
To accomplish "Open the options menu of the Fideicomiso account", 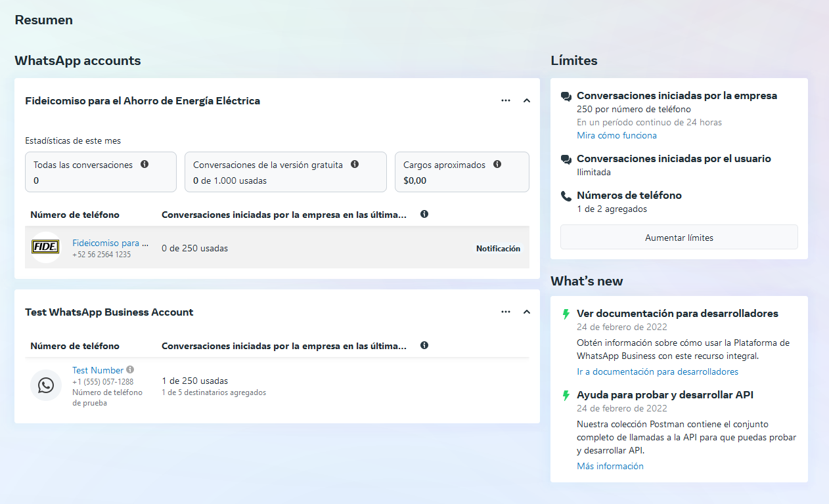I will tap(506, 100).
